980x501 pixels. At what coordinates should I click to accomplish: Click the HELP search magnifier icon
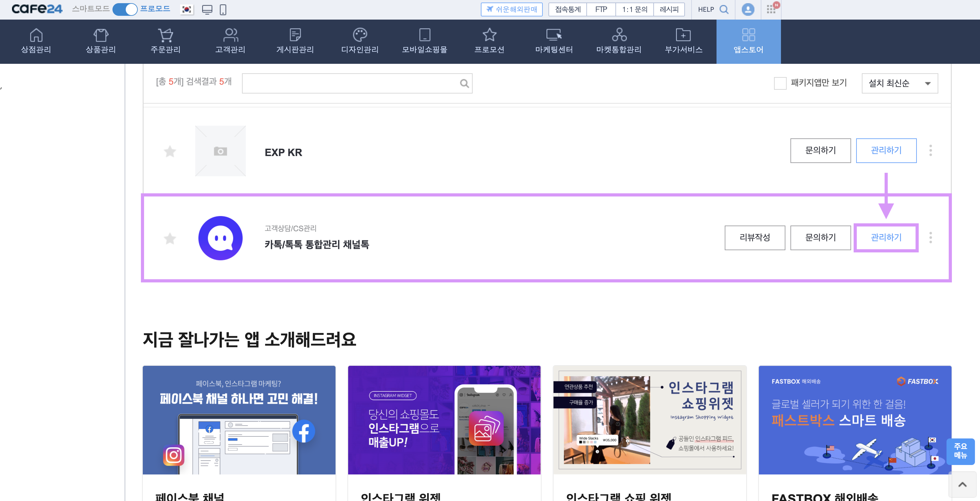[x=724, y=9]
